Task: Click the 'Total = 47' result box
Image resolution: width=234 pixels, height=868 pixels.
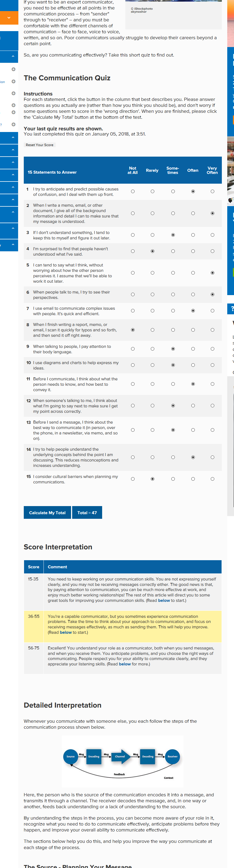Action: point(87,513)
